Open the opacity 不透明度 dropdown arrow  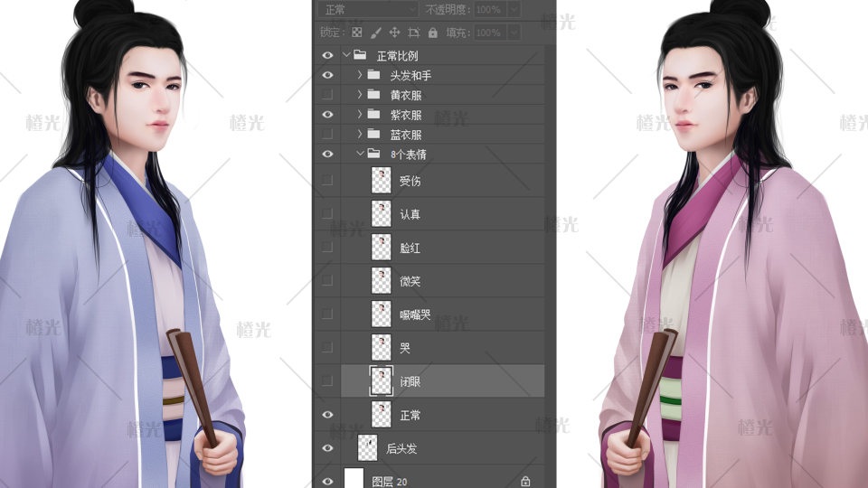514,9
